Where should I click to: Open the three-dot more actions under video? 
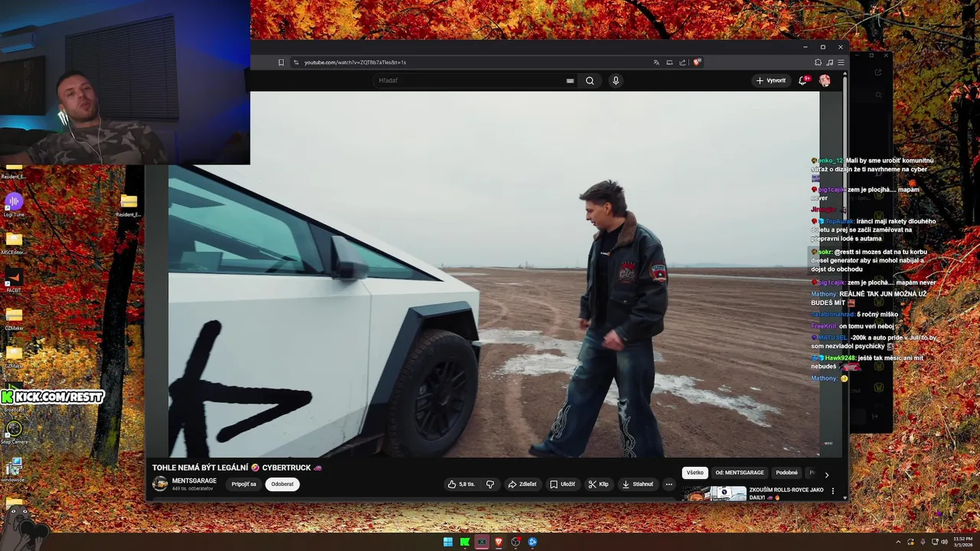pos(668,484)
